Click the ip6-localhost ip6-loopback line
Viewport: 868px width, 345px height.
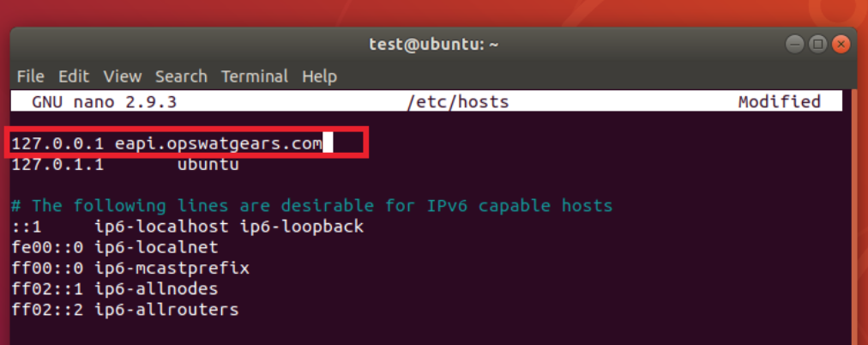pos(188,227)
